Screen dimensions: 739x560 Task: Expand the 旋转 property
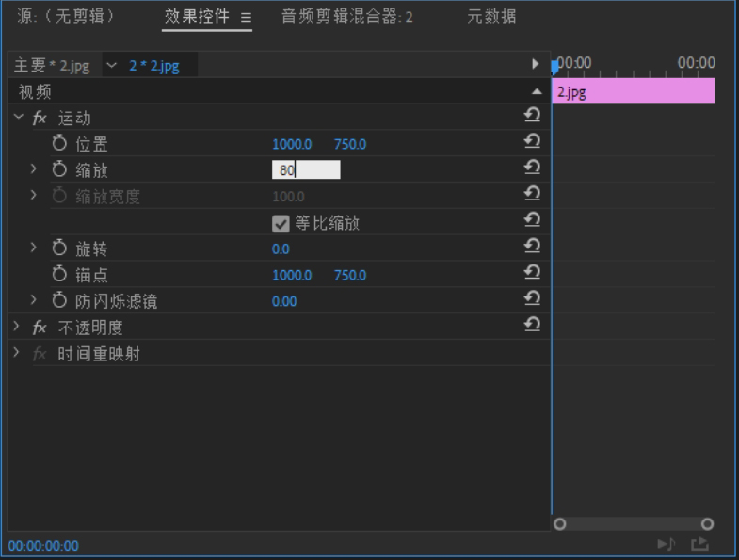[x=33, y=247]
